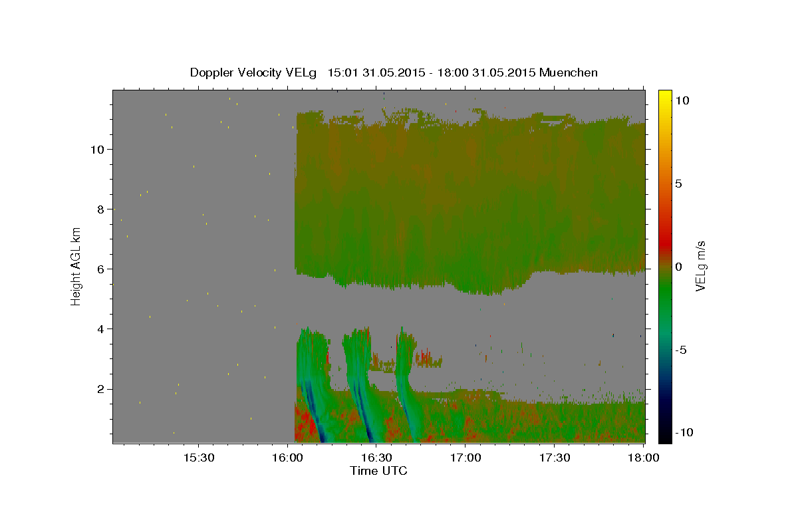
Task: Click the height tick label 10
Action: [x=97, y=149]
